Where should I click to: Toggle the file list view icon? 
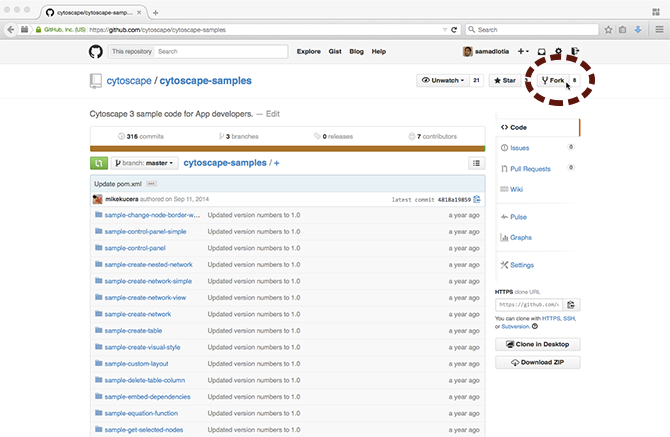pos(476,163)
